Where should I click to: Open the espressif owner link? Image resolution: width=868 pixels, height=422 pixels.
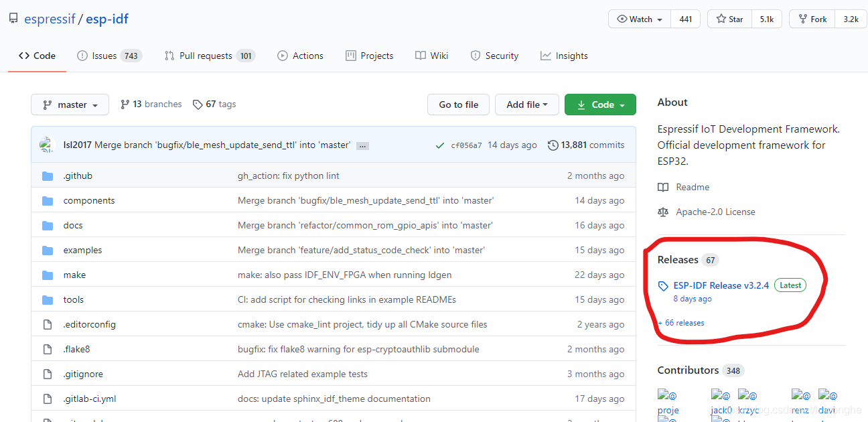click(50, 19)
